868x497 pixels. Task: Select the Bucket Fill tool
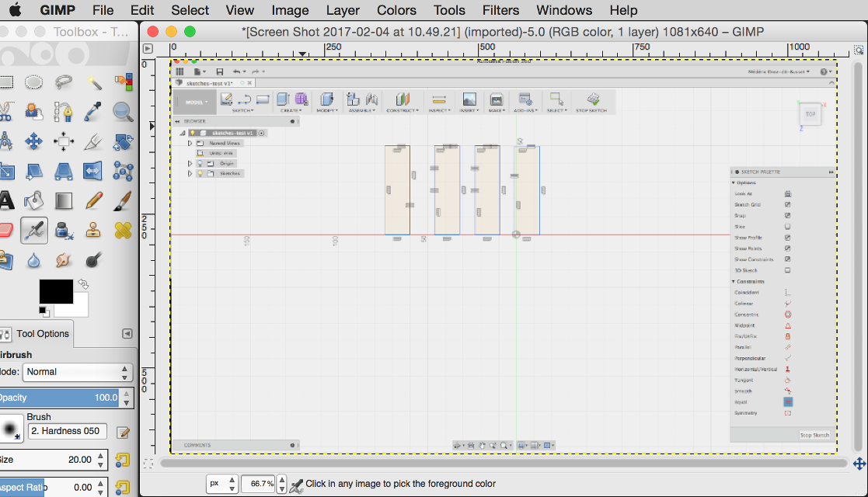33,200
